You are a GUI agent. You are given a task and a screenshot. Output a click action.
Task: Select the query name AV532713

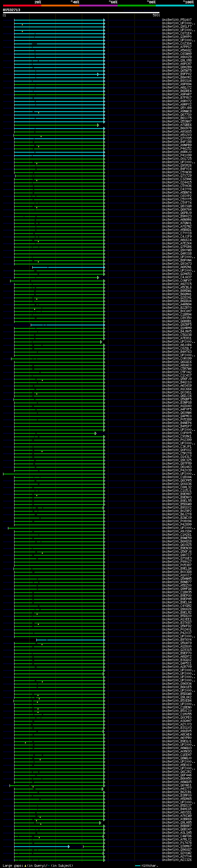(x=11, y=10)
